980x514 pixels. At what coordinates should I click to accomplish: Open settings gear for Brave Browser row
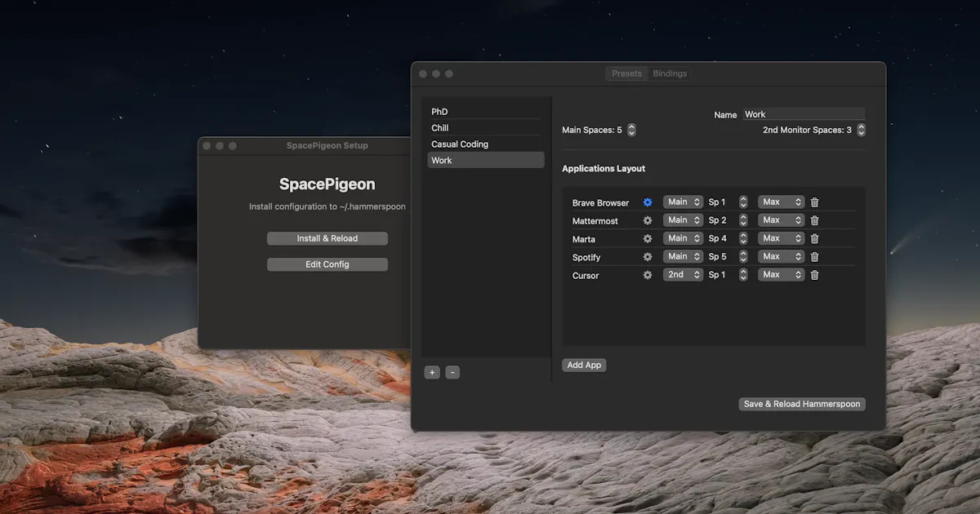pos(648,202)
